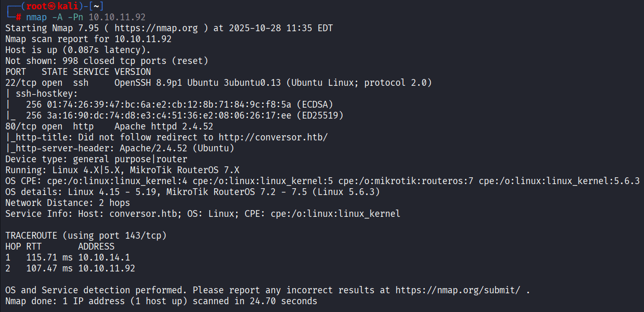
Task: Click the PORT STATE SERVICE VERSION header row
Action: point(78,72)
